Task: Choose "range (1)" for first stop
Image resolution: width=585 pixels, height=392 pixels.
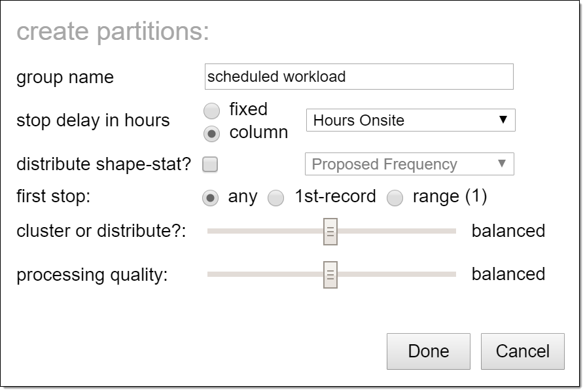Action: pyautogui.click(x=395, y=198)
